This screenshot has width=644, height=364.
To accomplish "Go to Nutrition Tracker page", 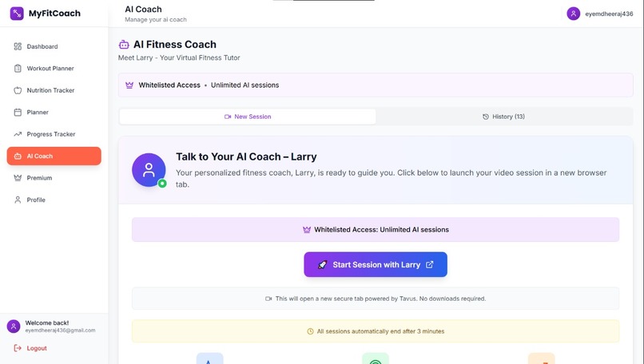I will click(x=54, y=90).
